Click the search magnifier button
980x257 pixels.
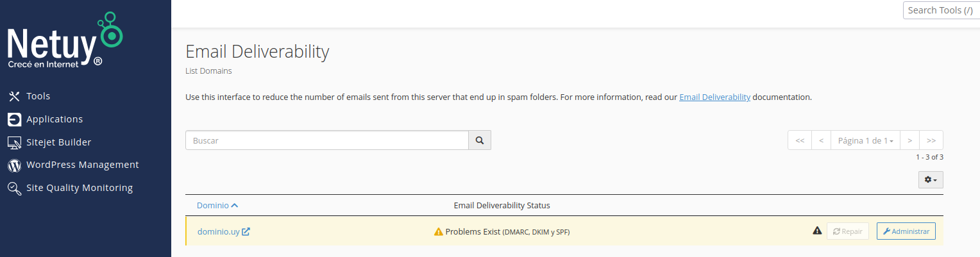click(479, 140)
